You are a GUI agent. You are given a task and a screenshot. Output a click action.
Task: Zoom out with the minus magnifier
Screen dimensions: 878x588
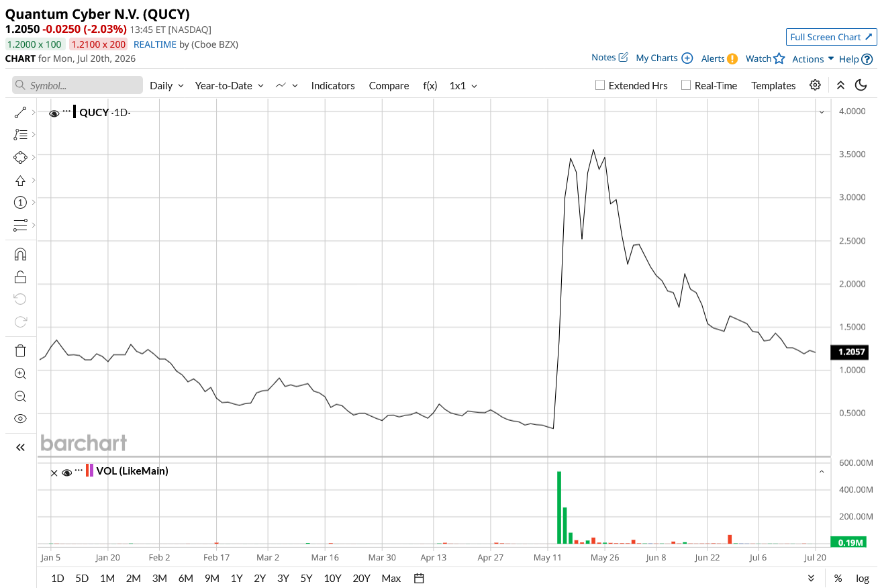[x=20, y=396]
